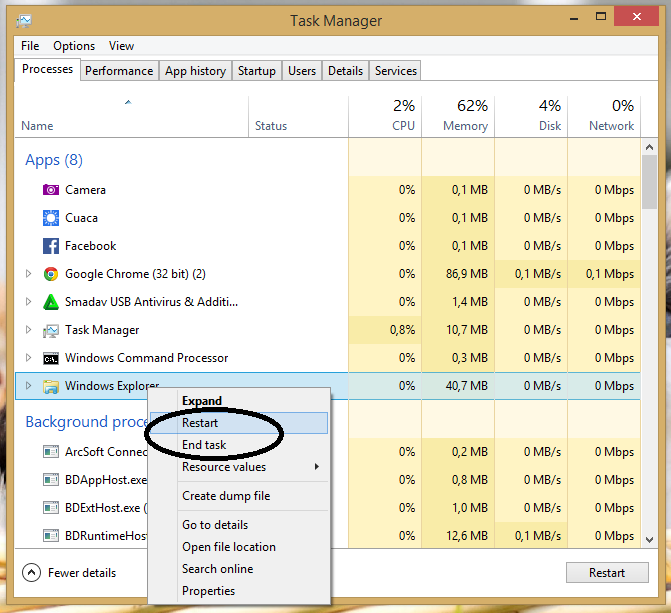This screenshot has height=613, width=671.
Task: Click the Windows Explorer folder icon
Action: click(x=50, y=386)
